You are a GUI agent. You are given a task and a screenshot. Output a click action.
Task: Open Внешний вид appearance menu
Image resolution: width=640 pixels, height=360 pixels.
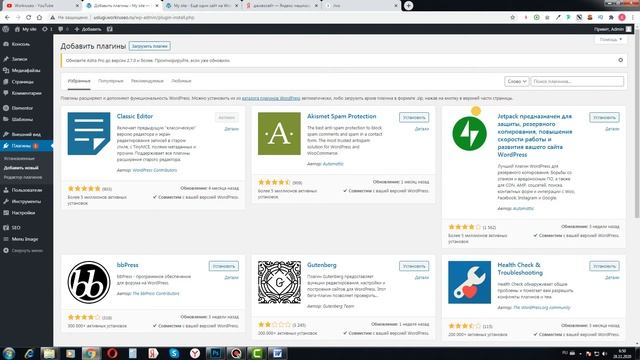click(26, 134)
